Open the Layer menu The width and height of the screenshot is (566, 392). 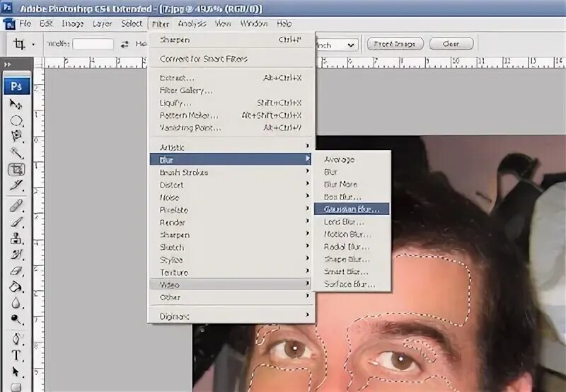coord(102,24)
